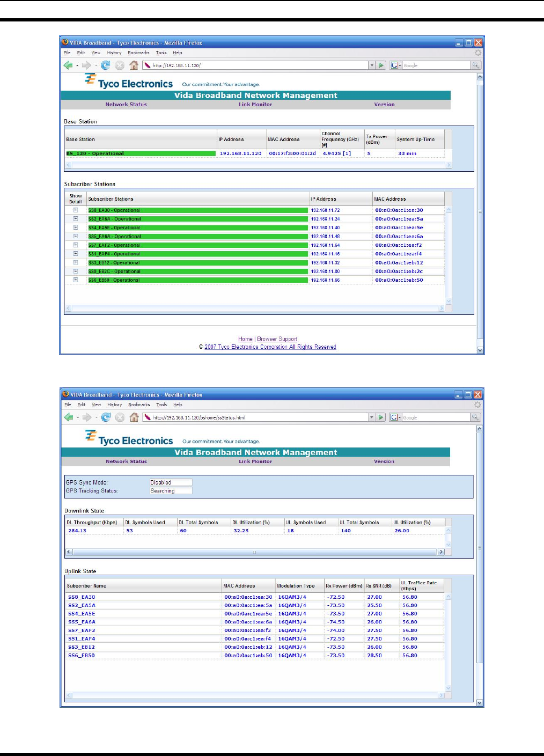Open File menu in the Base Station window
The height and width of the screenshot is (756, 544).
[67, 53]
